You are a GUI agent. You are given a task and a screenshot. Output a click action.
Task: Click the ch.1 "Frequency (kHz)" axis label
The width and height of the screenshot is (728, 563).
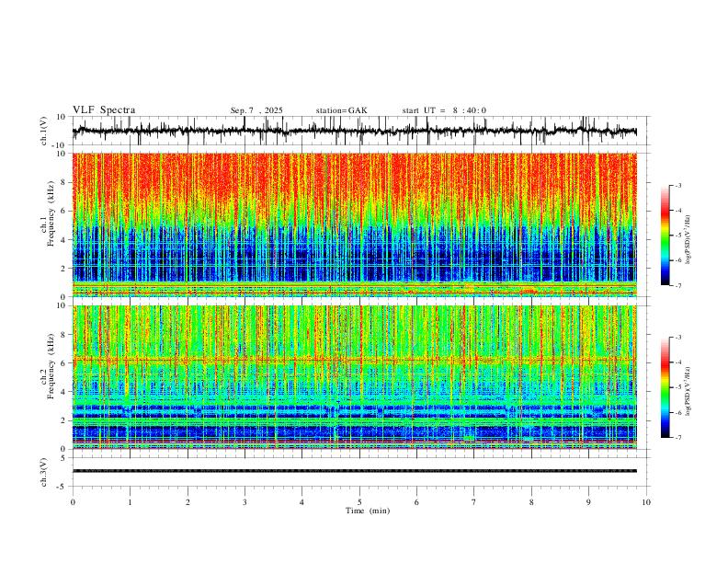coord(51,213)
